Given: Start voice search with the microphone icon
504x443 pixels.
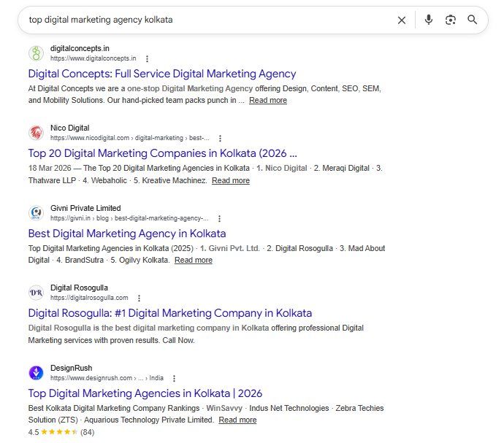Looking at the screenshot, I should [x=429, y=20].
